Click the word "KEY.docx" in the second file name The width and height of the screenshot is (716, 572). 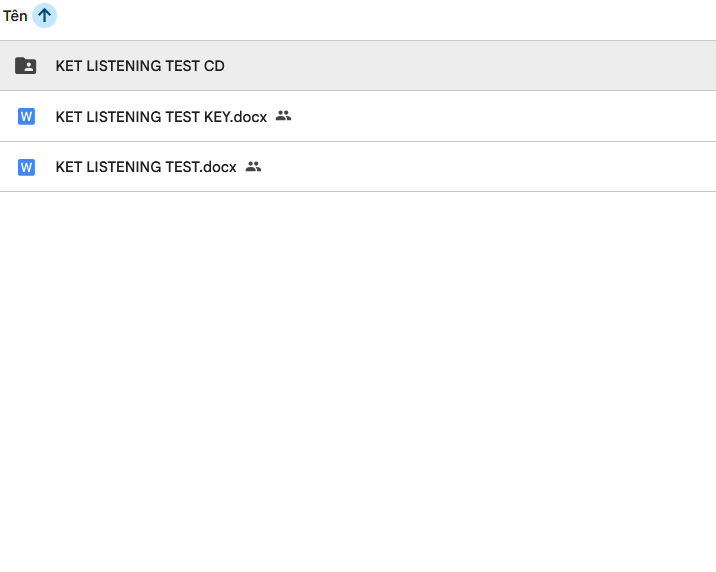tap(236, 117)
